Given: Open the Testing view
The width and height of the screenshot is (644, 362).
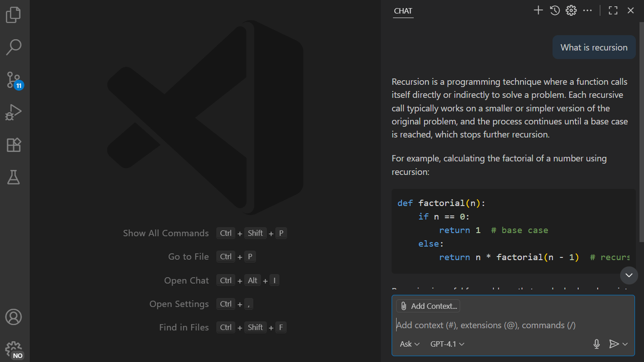Looking at the screenshot, I should coord(14,177).
